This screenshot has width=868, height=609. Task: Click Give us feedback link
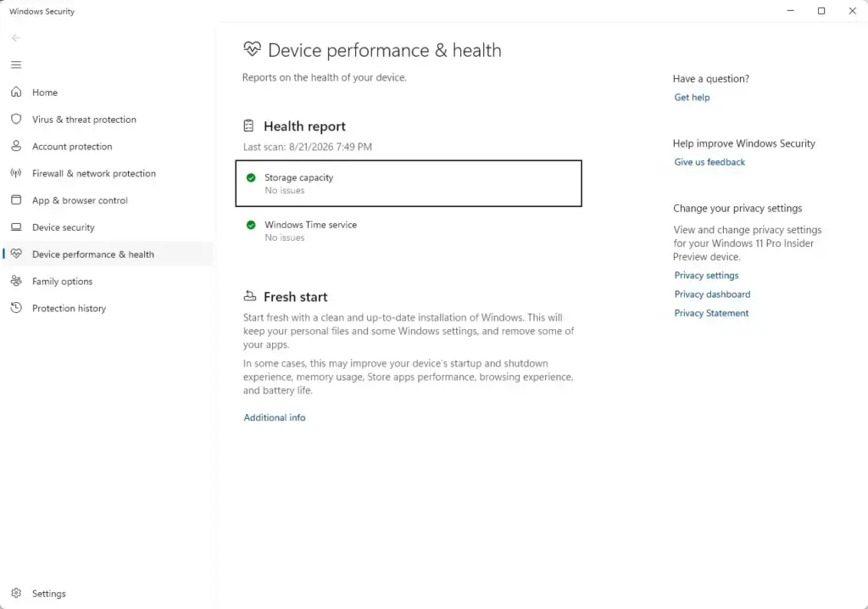709,162
